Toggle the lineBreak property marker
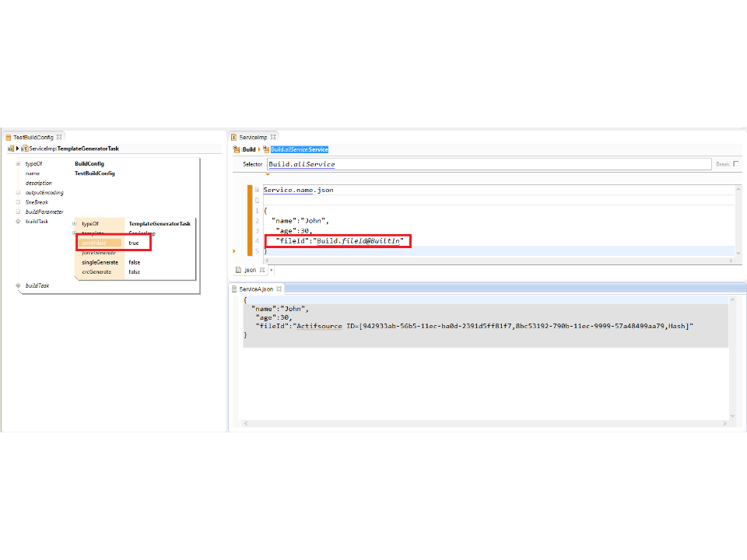 tap(18, 202)
